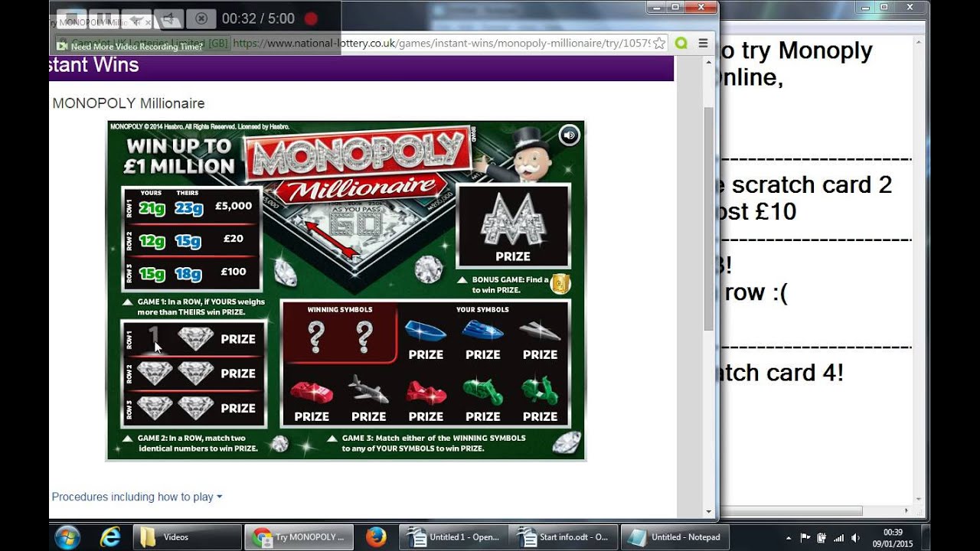This screenshot has width=980, height=551.
Task: Scratch the red car symbol
Action: tap(312, 393)
